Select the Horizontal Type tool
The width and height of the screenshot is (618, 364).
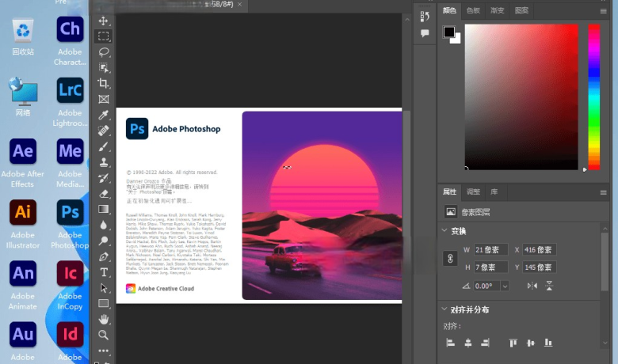click(104, 272)
